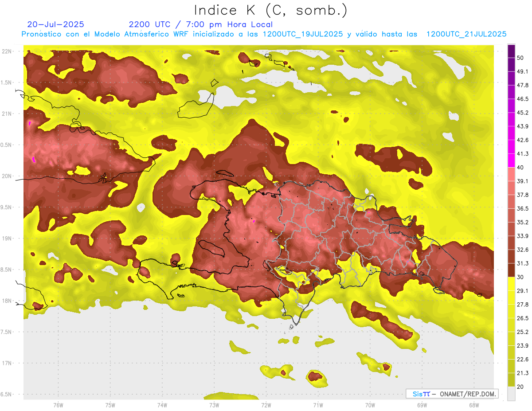Click the '69W' longitude label
The height and width of the screenshot is (411, 532).
[x=422, y=405]
